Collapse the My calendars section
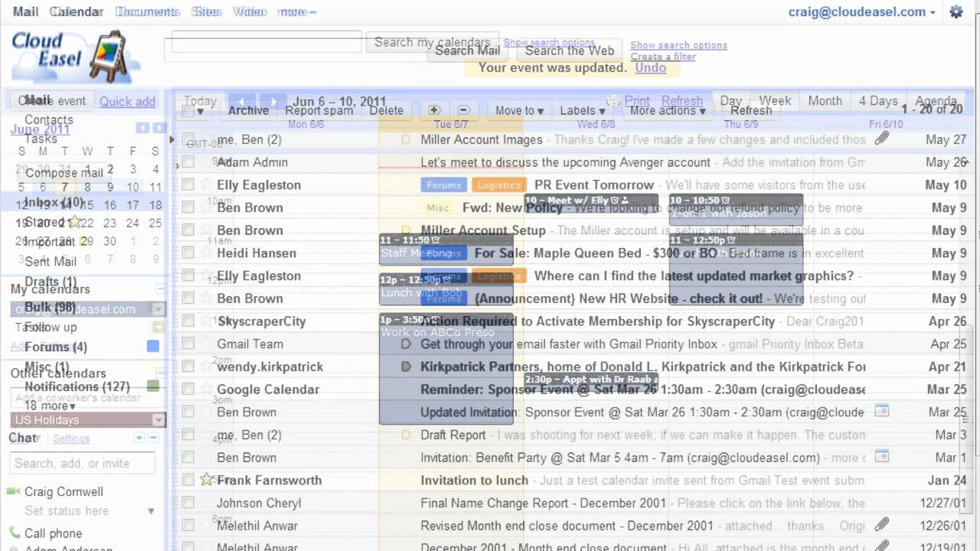This screenshot has width=980, height=551. 160,289
